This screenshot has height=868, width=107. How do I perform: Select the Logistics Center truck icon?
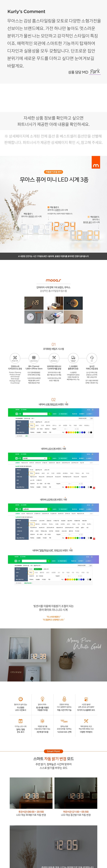point(73,358)
